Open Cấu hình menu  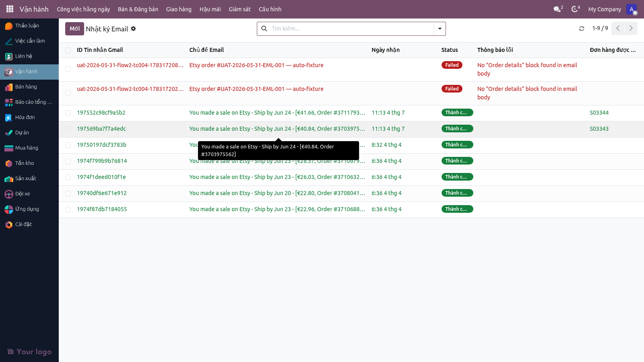tap(270, 9)
